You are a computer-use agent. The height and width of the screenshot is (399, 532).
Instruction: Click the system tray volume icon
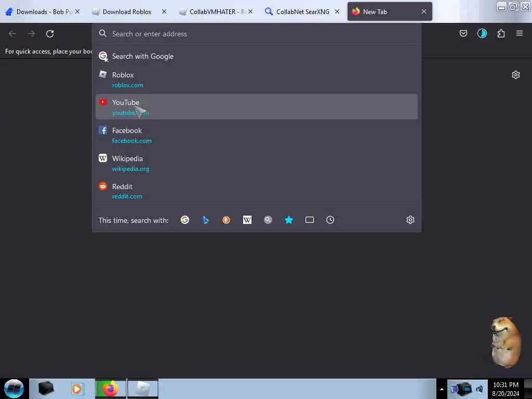point(480,389)
